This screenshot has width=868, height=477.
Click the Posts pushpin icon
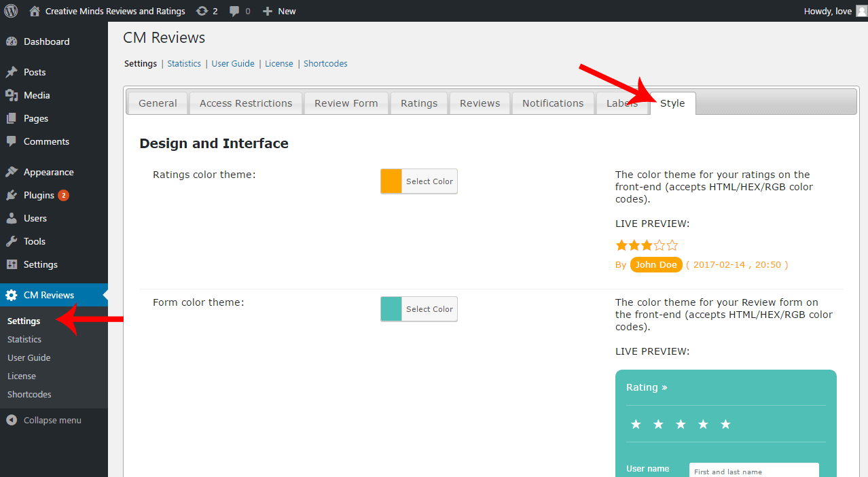pos(12,72)
